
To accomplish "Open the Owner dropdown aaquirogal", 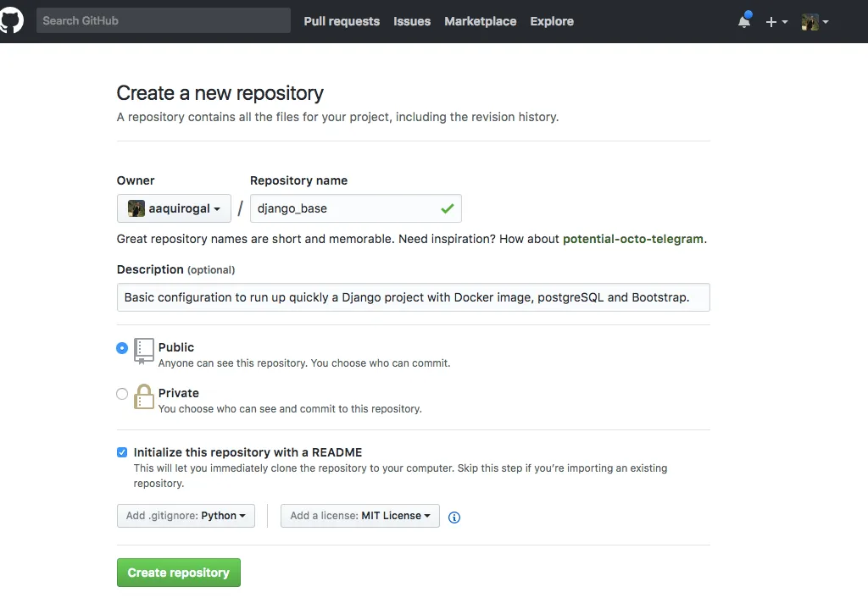I will pyautogui.click(x=174, y=208).
